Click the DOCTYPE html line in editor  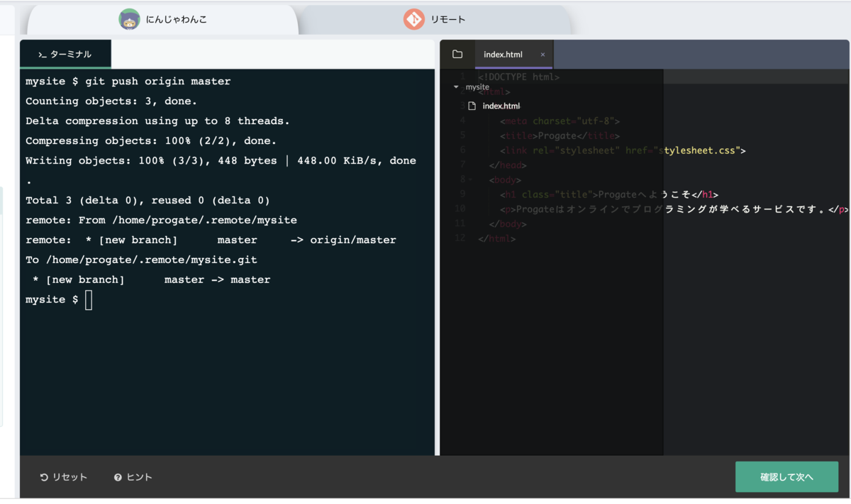(519, 77)
